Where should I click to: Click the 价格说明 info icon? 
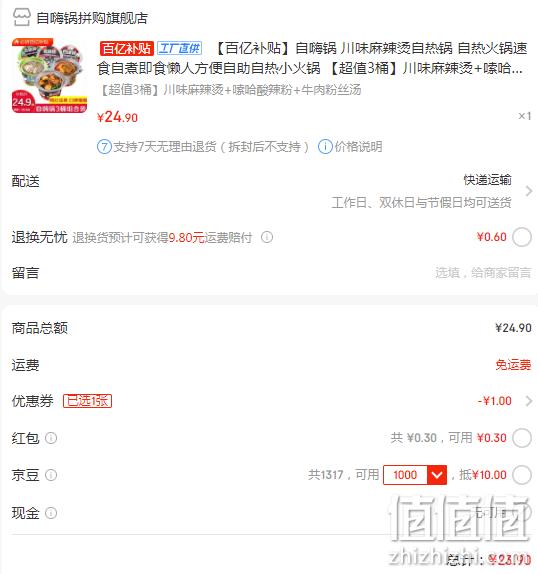coord(325,147)
